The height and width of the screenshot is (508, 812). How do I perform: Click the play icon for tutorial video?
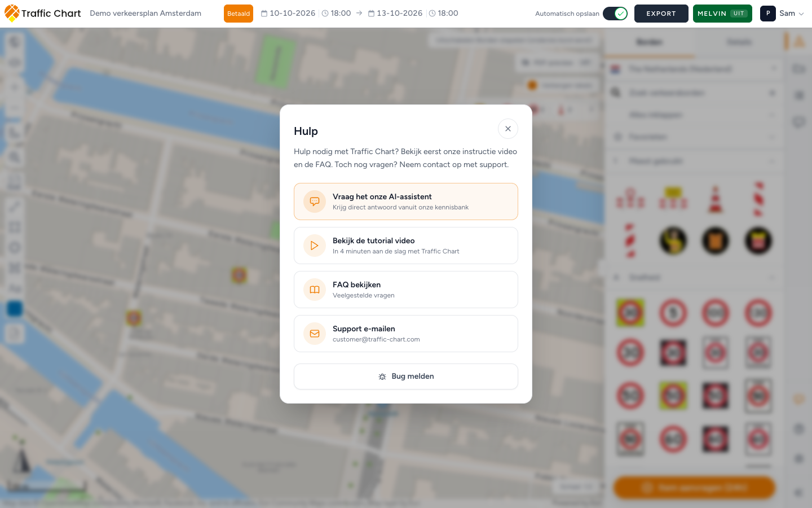click(x=315, y=246)
